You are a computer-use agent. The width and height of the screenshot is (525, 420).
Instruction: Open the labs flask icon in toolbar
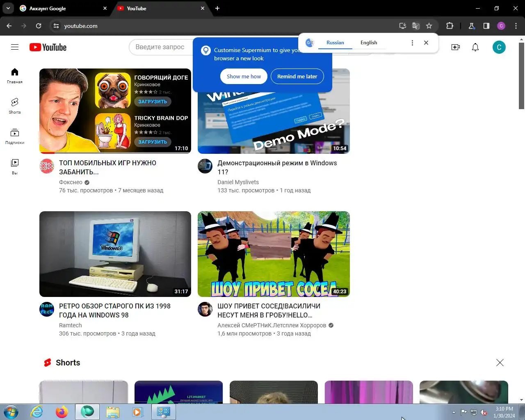(x=471, y=26)
